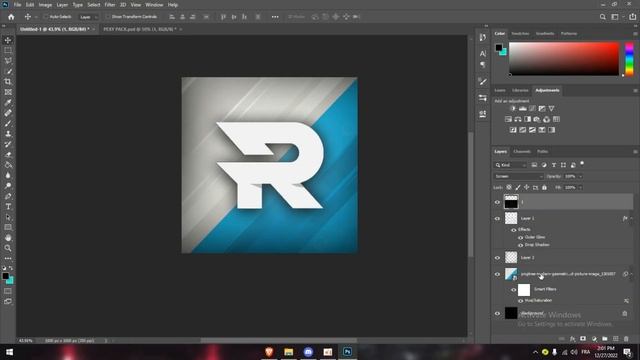Toggle Outer Glow effect visibility
Screen dimensions: 640x360
point(520,237)
